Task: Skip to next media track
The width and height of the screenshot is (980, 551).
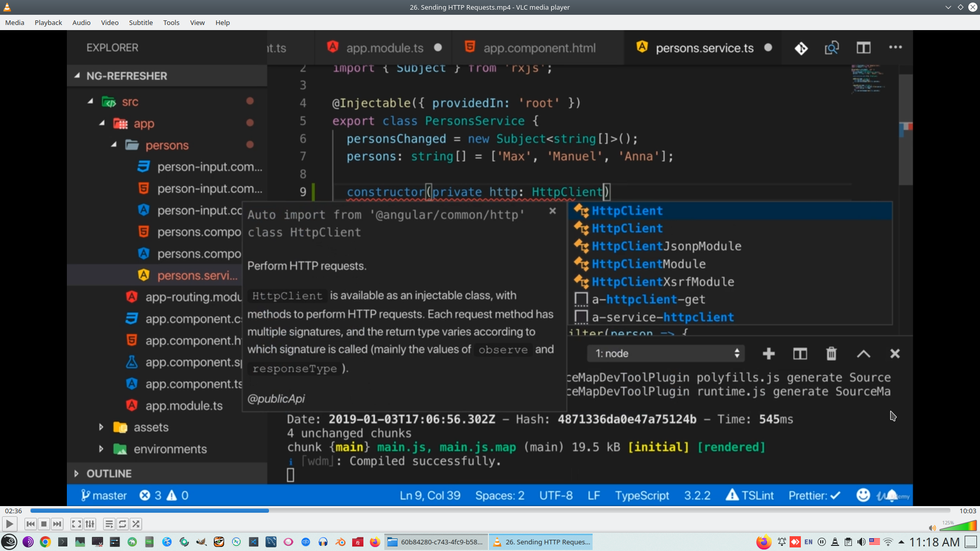Action: pyautogui.click(x=57, y=524)
